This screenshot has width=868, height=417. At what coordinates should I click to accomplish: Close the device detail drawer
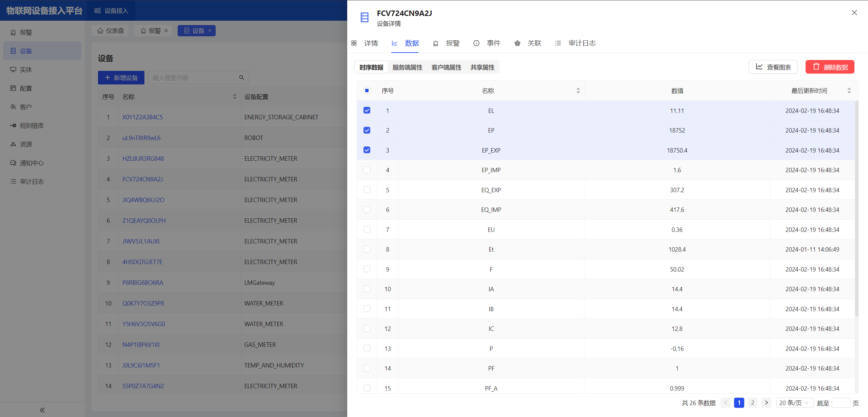[x=854, y=13]
